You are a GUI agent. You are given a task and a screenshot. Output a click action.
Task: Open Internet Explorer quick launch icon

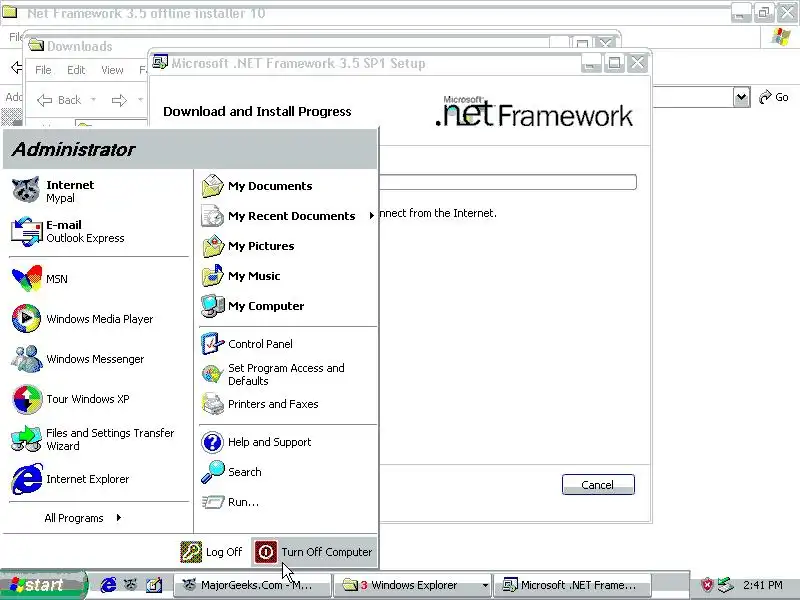108,585
